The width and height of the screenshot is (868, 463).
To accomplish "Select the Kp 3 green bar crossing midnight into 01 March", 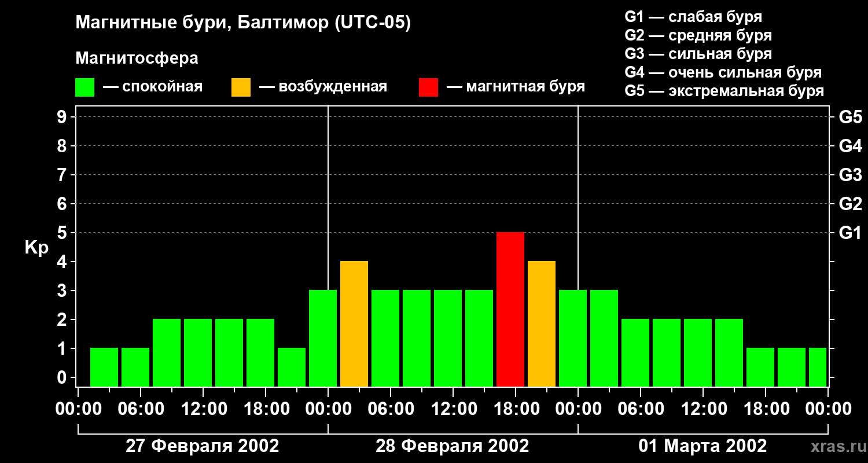I will pos(573,339).
